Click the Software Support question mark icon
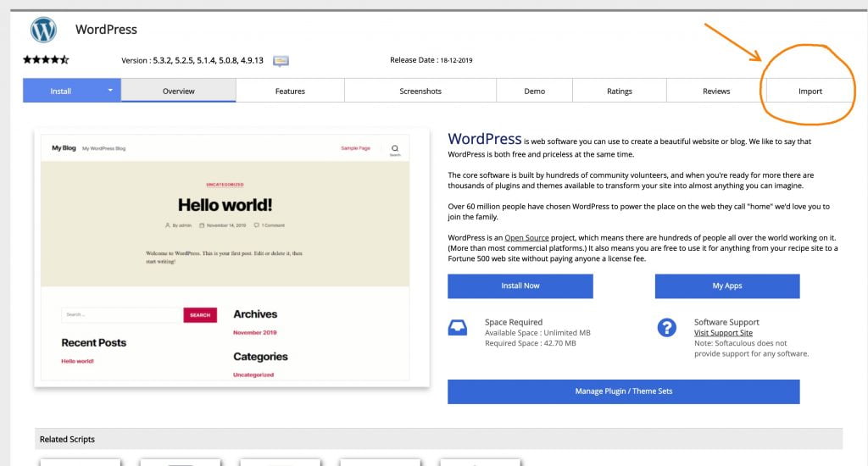Image resolution: width=868 pixels, height=466 pixels. coord(666,328)
